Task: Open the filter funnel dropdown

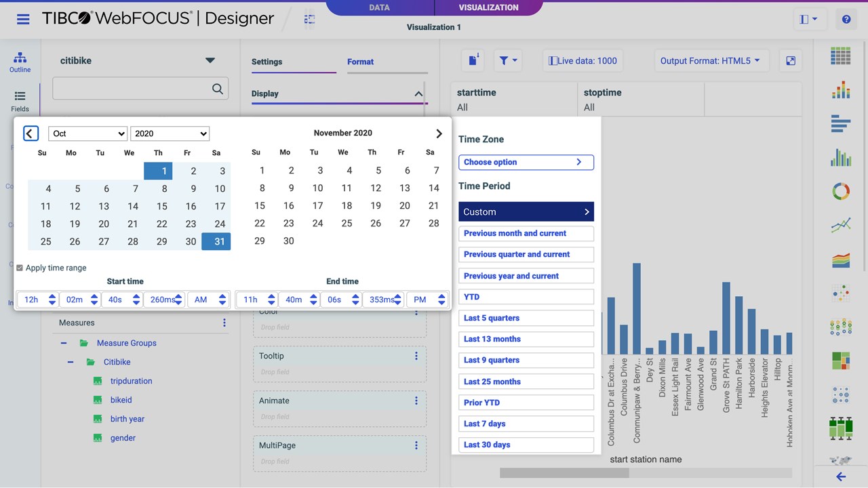Action: [x=508, y=60]
